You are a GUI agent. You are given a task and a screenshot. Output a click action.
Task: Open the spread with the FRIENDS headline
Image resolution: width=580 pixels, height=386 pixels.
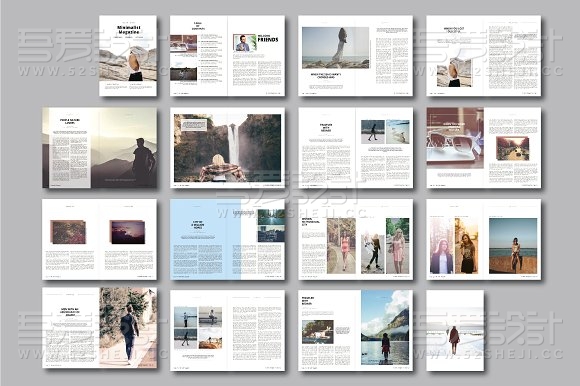coord(227,56)
